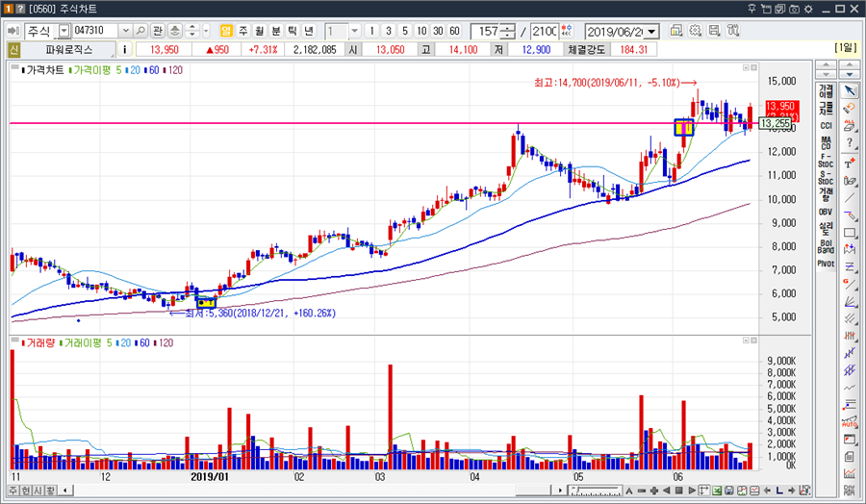Select the 월 (monthly) period toggle
The width and height of the screenshot is (866, 504).
click(260, 31)
